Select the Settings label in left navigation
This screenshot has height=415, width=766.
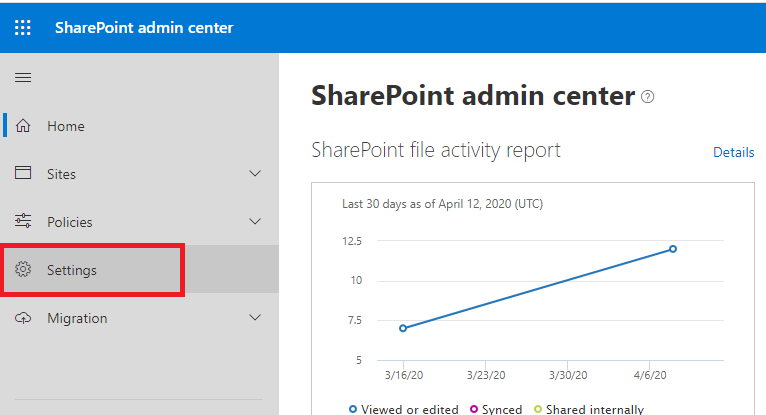click(x=72, y=271)
